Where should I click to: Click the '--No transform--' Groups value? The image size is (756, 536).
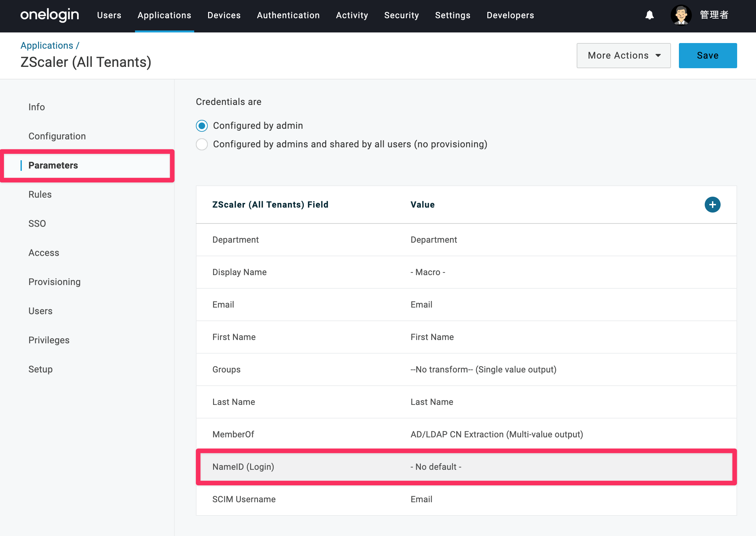tap(483, 369)
